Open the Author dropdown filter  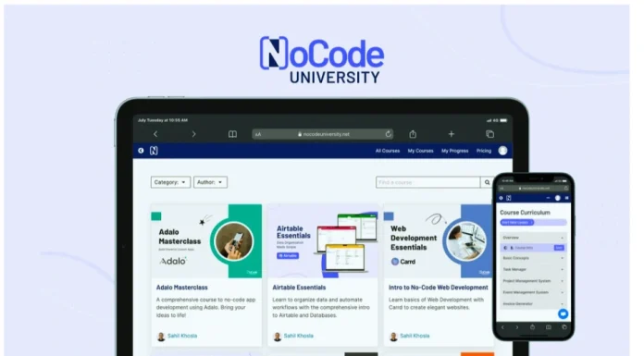pos(210,182)
